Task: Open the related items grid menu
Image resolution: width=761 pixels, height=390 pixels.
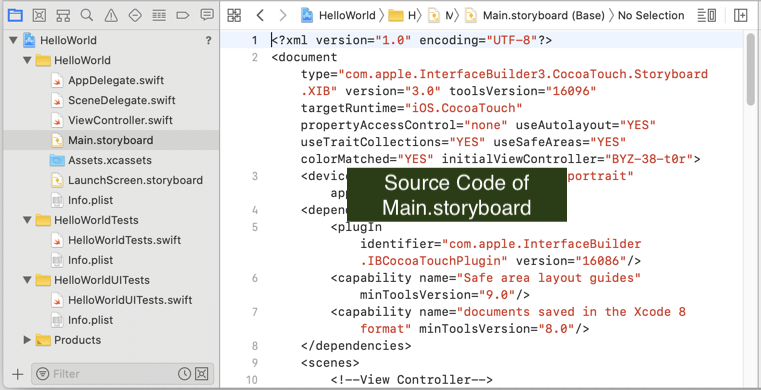Action: click(x=234, y=16)
